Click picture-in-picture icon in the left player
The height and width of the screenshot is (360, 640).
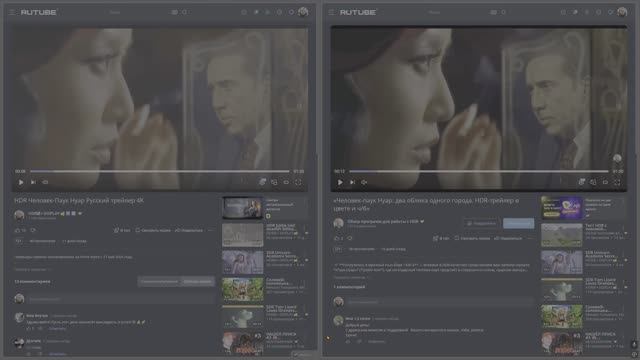click(274, 182)
